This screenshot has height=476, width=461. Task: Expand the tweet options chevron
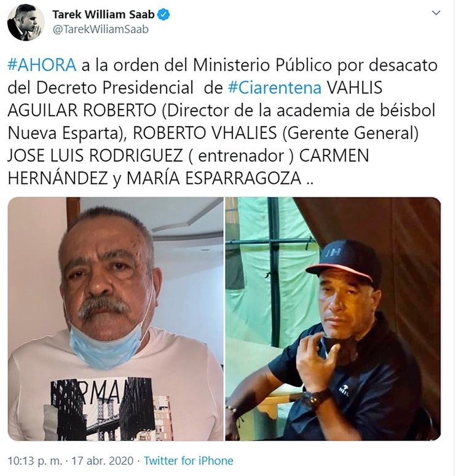tap(436, 13)
